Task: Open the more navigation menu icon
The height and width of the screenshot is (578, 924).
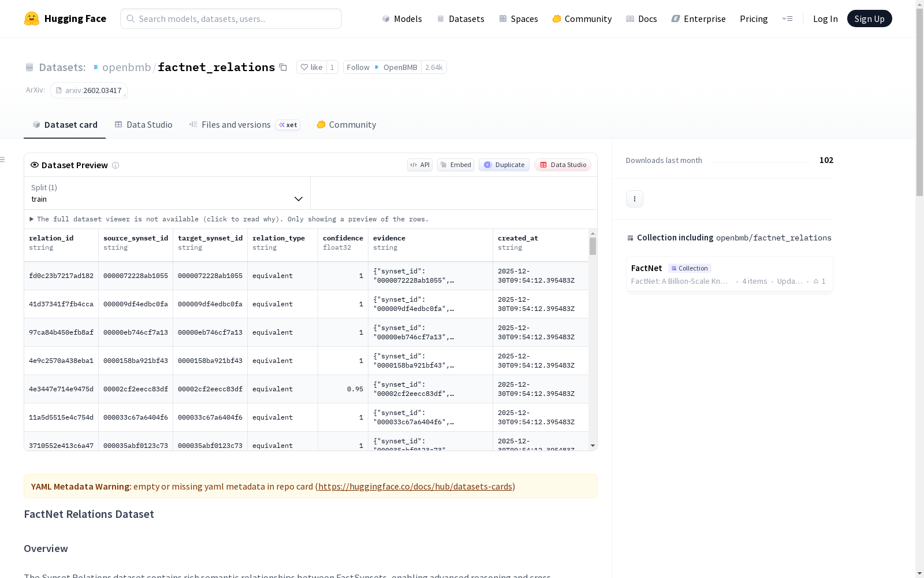Action: (x=787, y=18)
